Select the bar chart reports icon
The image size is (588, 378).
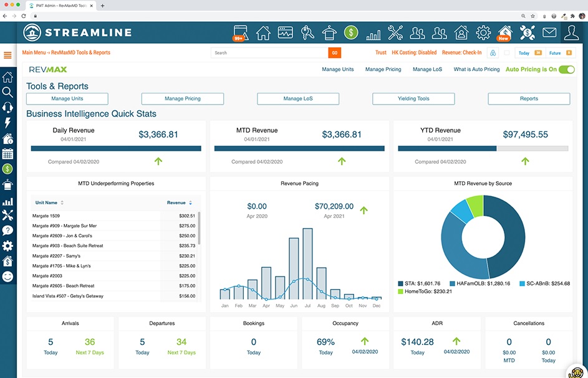[x=374, y=32]
